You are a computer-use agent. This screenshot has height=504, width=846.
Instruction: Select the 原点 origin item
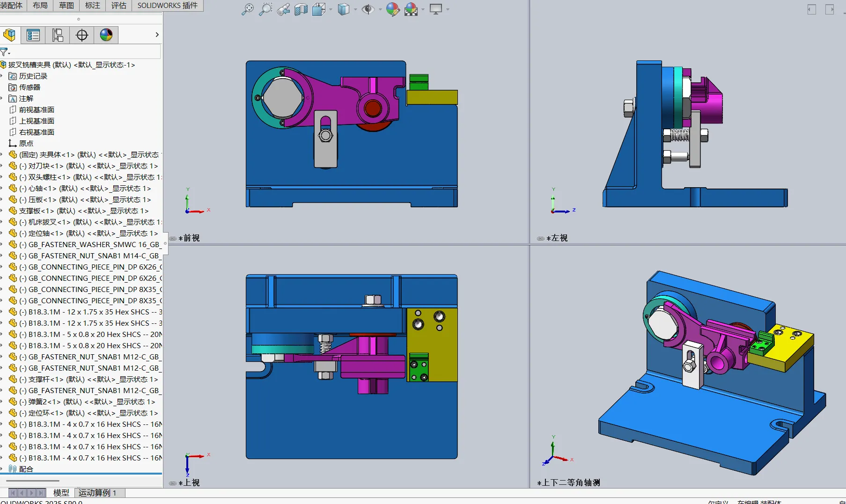(26, 143)
